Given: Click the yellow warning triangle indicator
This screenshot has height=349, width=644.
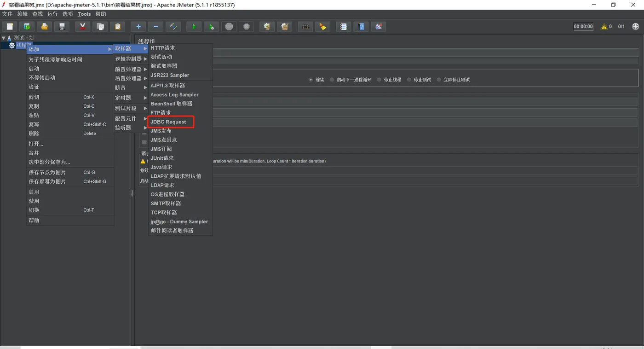Looking at the screenshot, I should [604, 27].
